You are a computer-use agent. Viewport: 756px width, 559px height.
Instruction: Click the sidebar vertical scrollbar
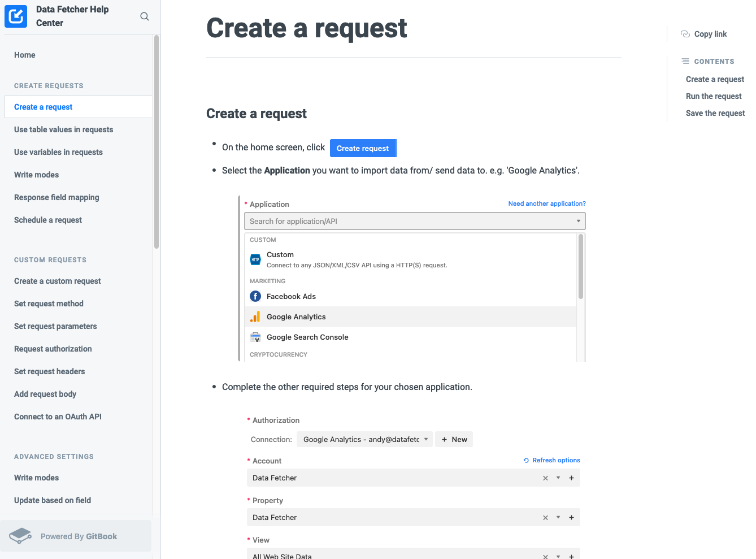(x=157, y=142)
